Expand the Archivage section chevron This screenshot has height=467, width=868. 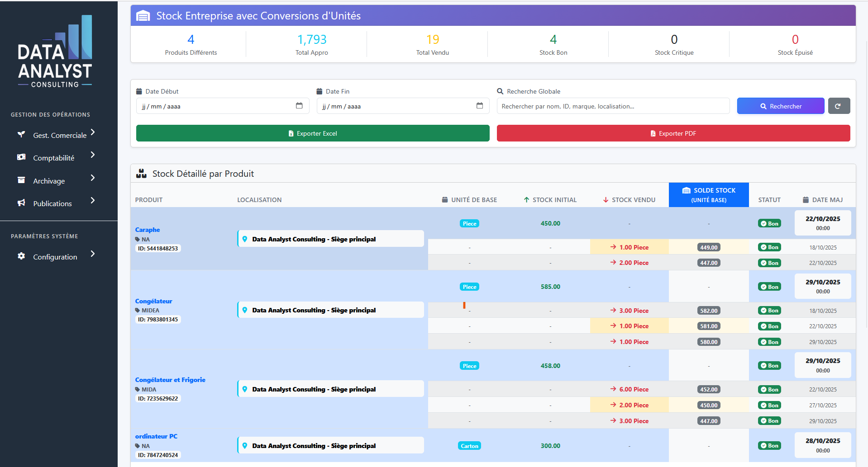[x=93, y=179]
